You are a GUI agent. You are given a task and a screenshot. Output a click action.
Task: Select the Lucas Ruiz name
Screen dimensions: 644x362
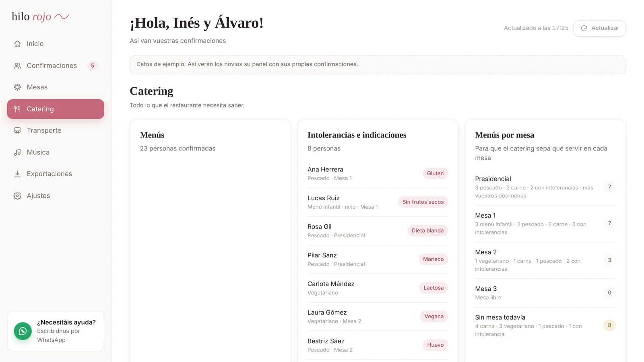coord(324,198)
